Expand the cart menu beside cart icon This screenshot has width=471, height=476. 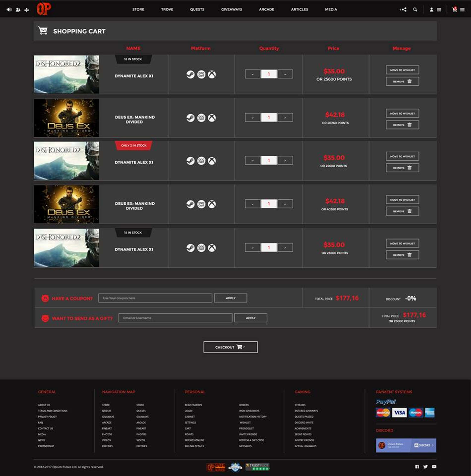pyautogui.click(x=462, y=10)
